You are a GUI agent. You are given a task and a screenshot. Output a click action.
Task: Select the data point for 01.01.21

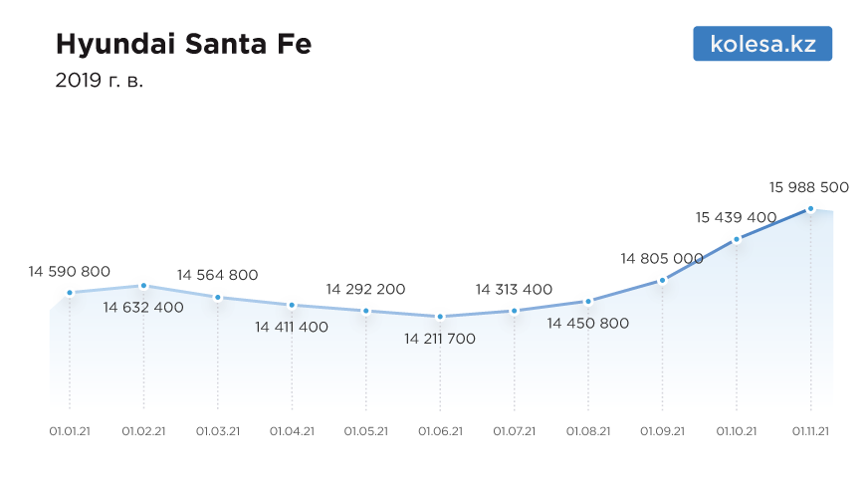point(70,293)
